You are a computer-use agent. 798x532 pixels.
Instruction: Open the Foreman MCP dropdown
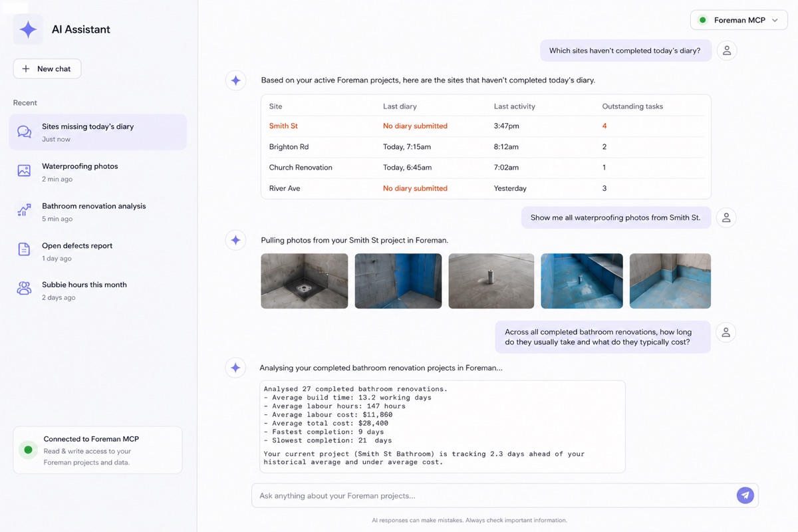739,20
